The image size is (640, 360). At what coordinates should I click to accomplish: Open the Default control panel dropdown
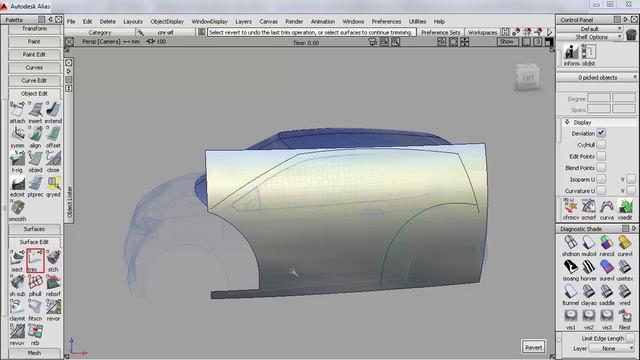click(x=590, y=29)
